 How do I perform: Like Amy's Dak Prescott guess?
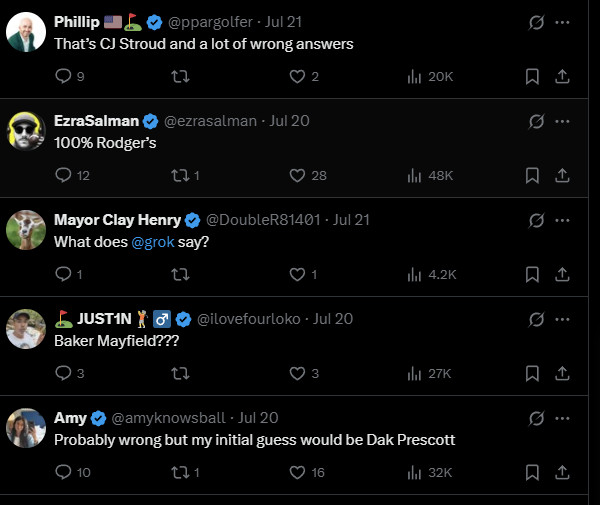pos(297,472)
